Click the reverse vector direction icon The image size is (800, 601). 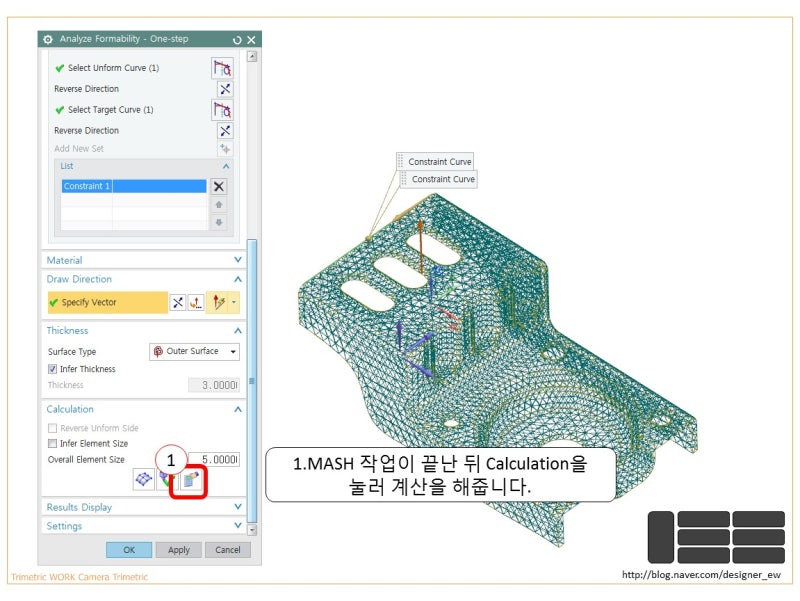tap(178, 303)
